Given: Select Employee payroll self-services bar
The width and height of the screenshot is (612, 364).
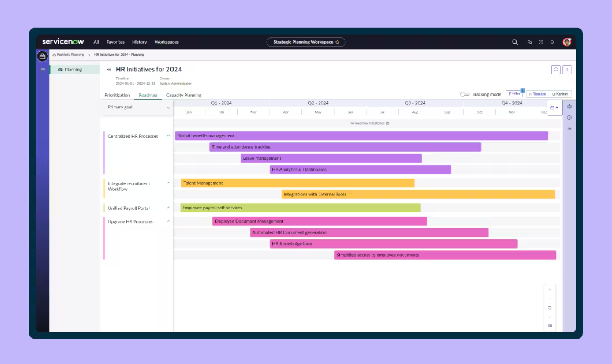Looking at the screenshot, I should (x=300, y=208).
